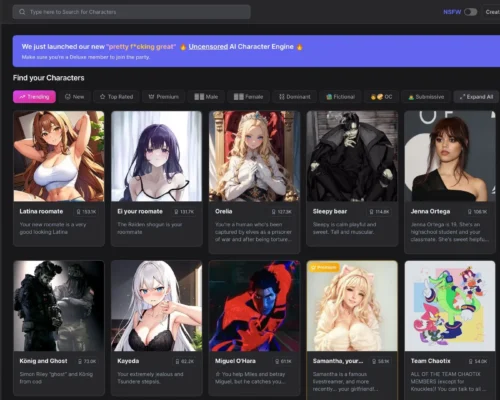Screen dimensions: 500x400
Task: Click the König and Ghost title text
Action: [43, 361]
